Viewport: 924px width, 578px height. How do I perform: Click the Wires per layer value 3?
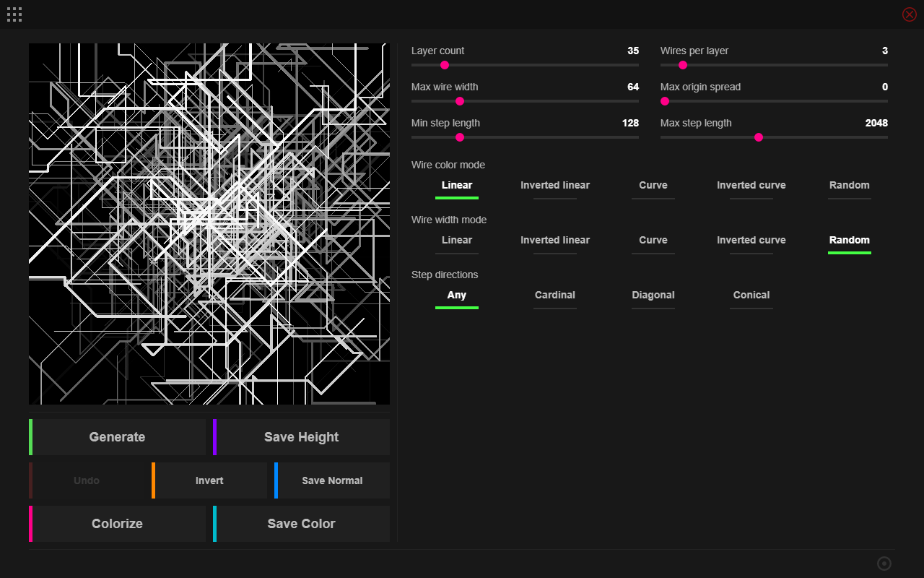click(885, 51)
